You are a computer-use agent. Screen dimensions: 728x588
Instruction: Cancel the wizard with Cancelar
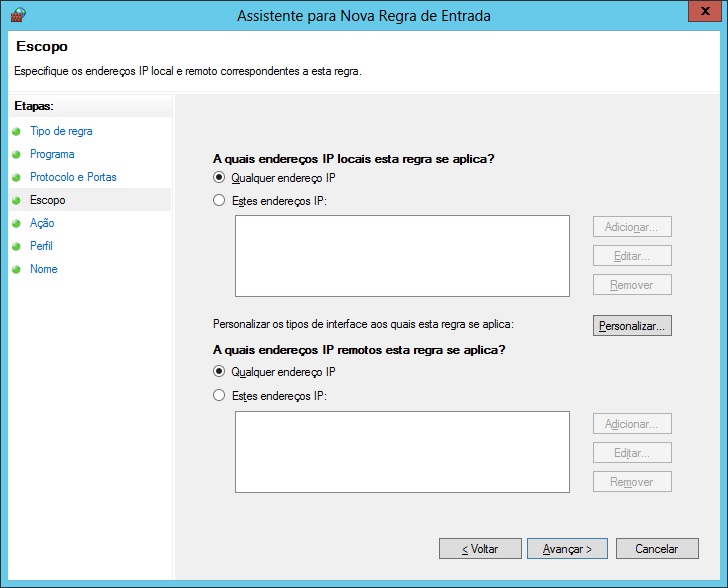tap(656, 549)
